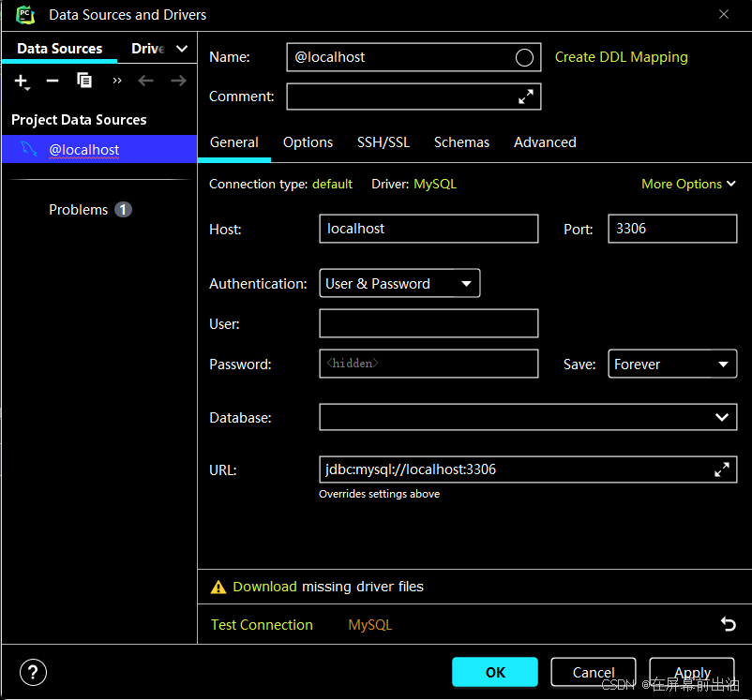Click into the Host field
The height and width of the screenshot is (700, 752).
(x=429, y=229)
